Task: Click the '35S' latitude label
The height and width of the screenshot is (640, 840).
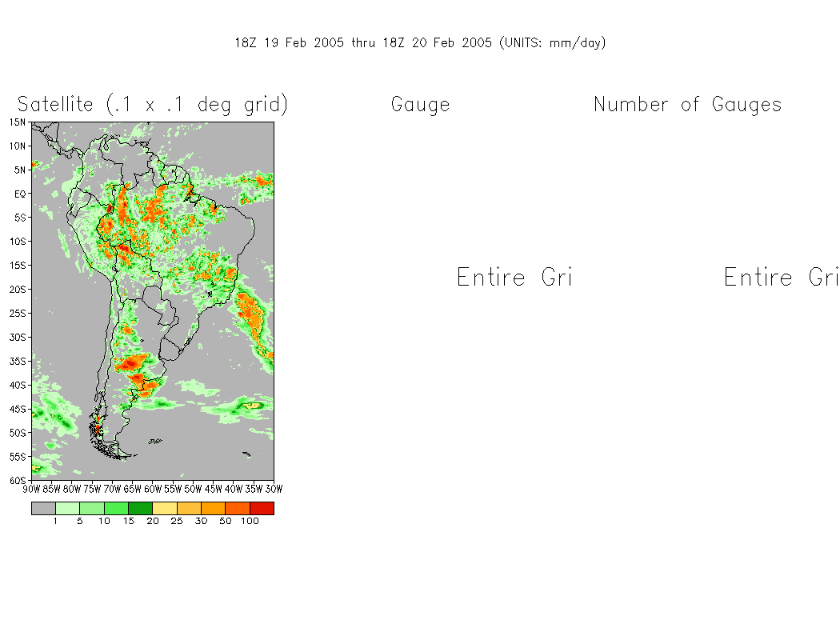Action: point(17,362)
